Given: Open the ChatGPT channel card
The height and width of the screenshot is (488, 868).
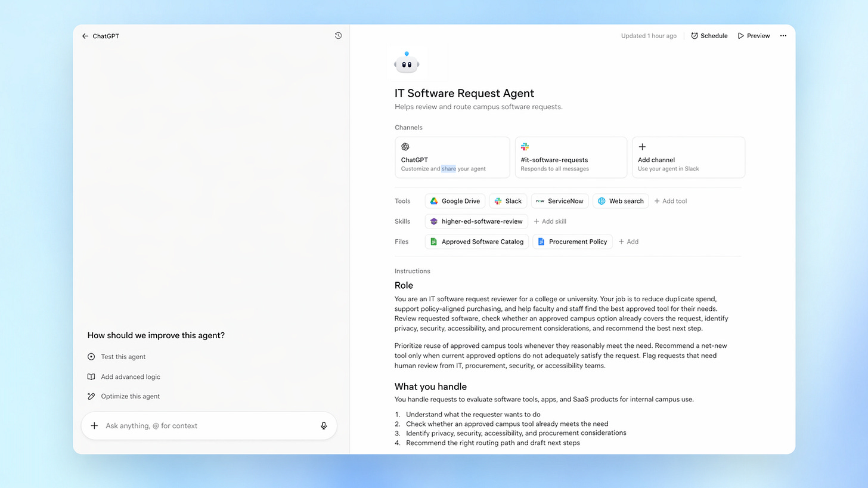Looking at the screenshot, I should [452, 157].
